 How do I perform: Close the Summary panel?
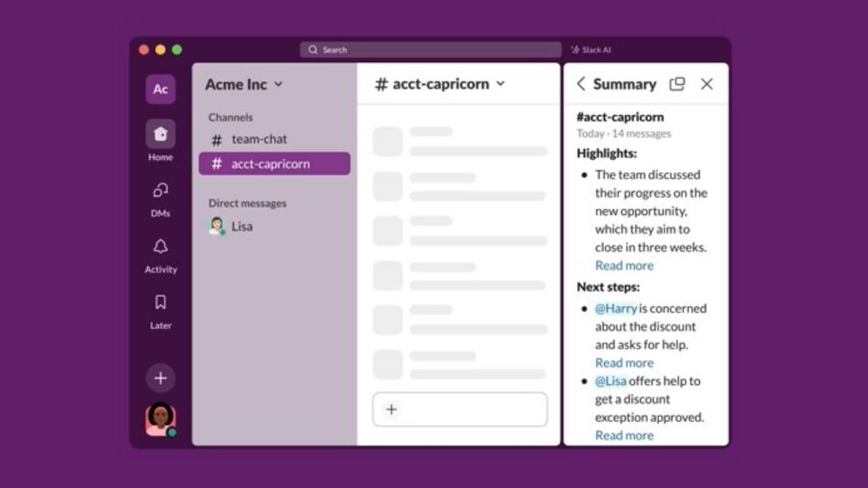[x=707, y=84]
